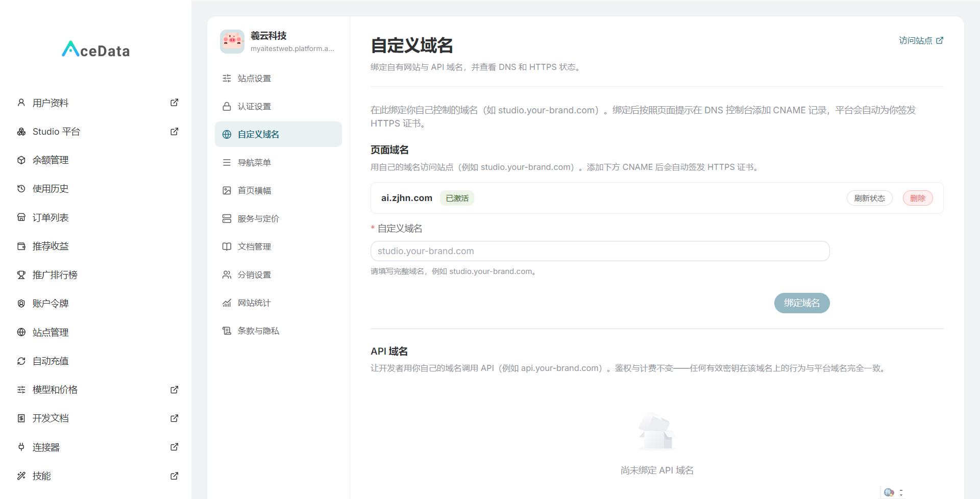The height and width of the screenshot is (499, 980).
Task: Click the cube icon for 余额管理
Action: (x=21, y=160)
